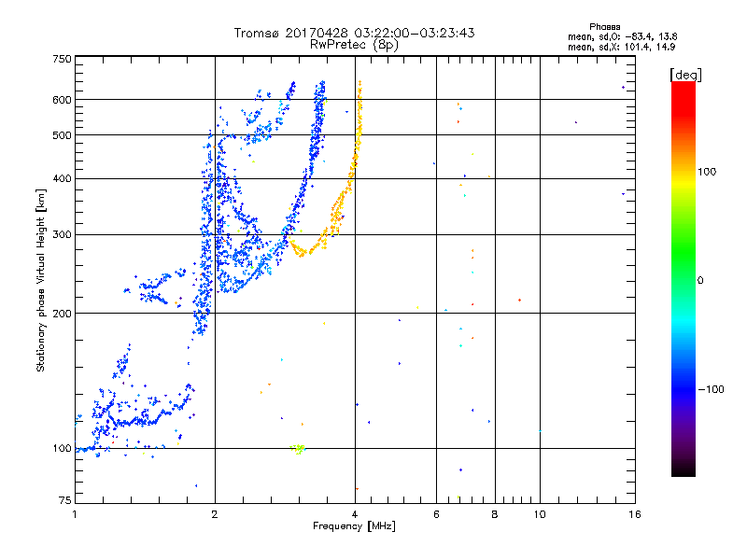The image size is (747, 560).
Task: Click the y-axis tick label '600'
Action: pyautogui.click(x=62, y=100)
